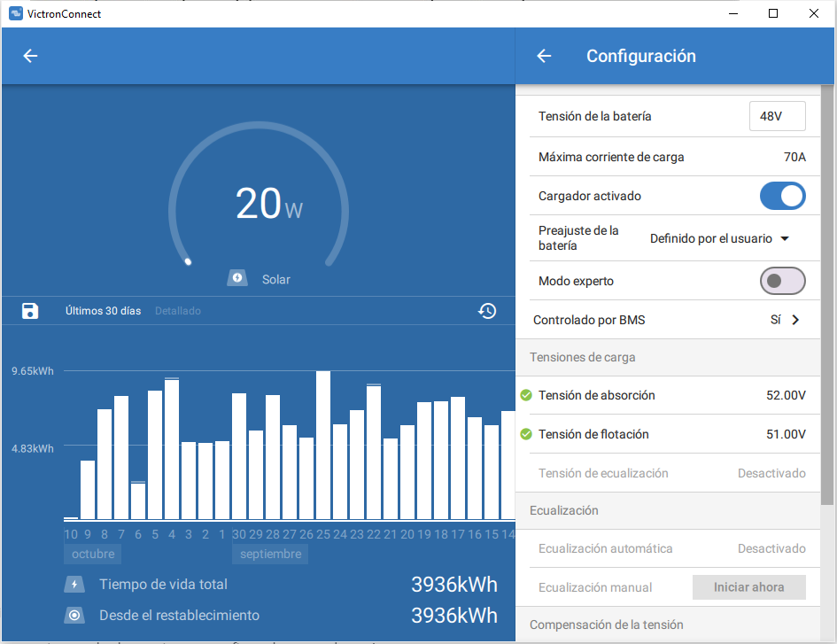Open the history clock icon
837x644 pixels.
[x=487, y=311]
